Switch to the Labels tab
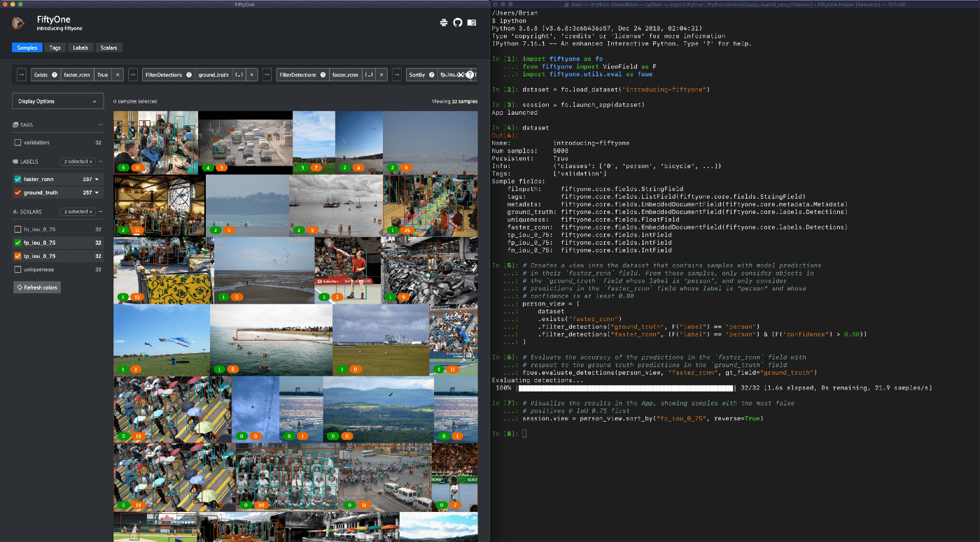The image size is (980, 542). click(80, 48)
